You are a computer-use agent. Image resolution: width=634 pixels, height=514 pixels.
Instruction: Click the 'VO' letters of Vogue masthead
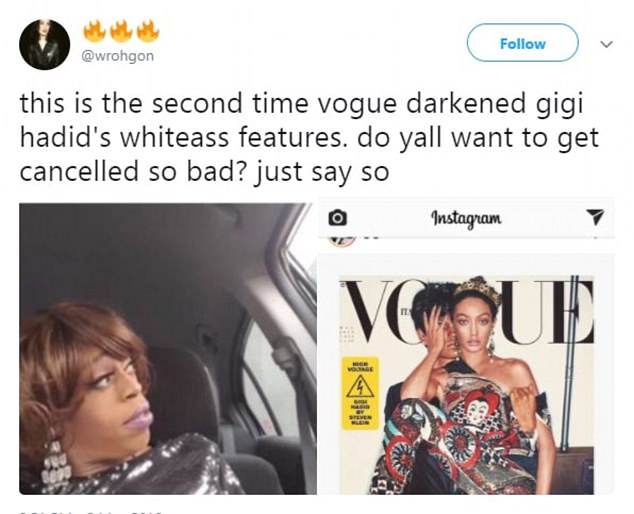(x=379, y=311)
